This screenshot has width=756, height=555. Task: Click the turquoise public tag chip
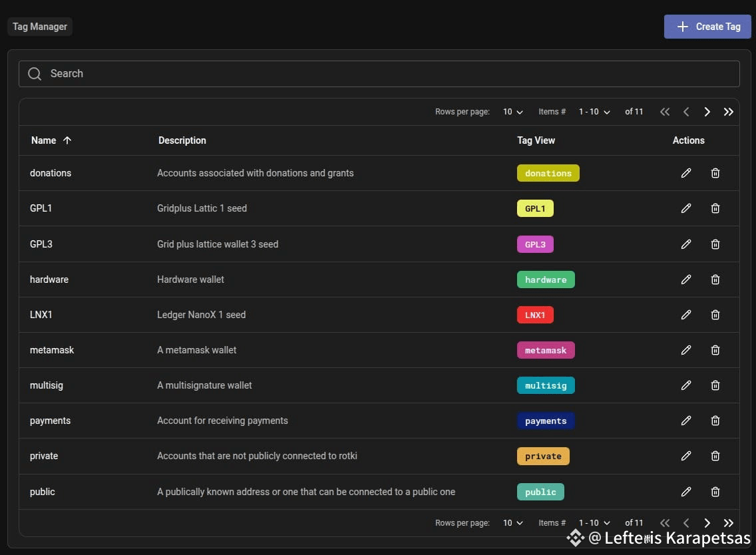(x=540, y=492)
